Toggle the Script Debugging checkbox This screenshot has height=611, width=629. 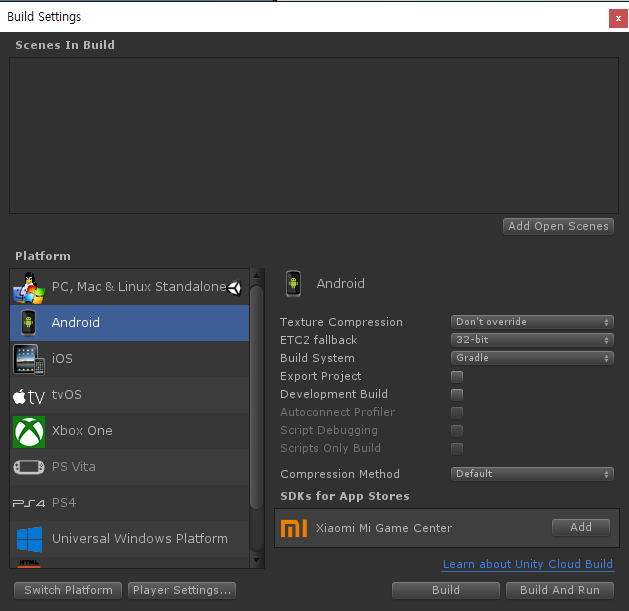click(x=457, y=431)
